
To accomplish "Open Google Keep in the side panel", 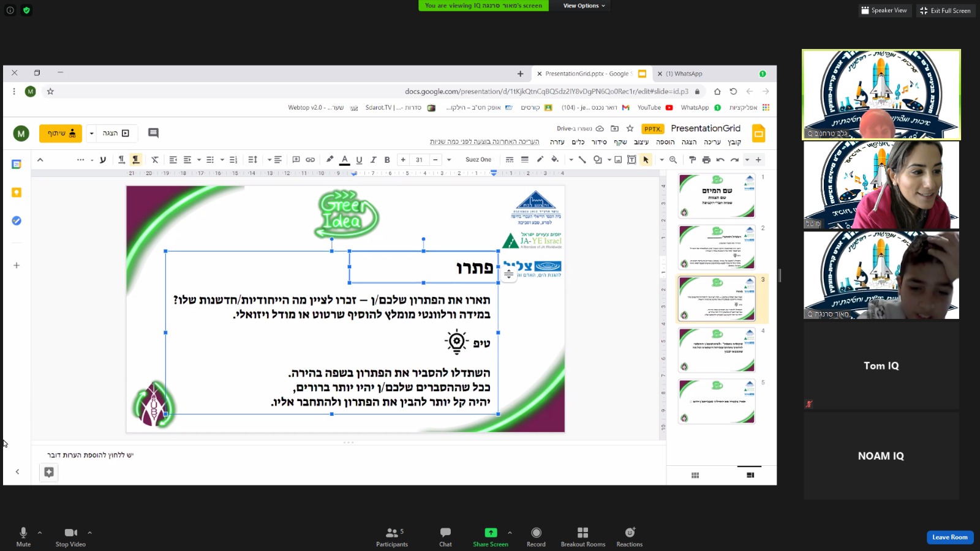I will point(17,192).
